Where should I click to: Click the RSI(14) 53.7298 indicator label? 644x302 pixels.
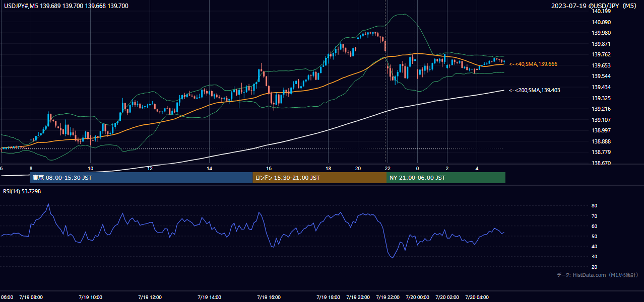[x=22, y=191]
